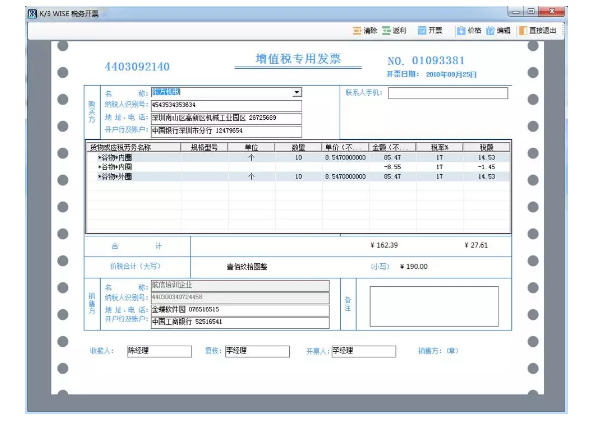Click the unit price 8.5470000000 in the first row
This screenshot has height=421, width=609.
click(346, 158)
